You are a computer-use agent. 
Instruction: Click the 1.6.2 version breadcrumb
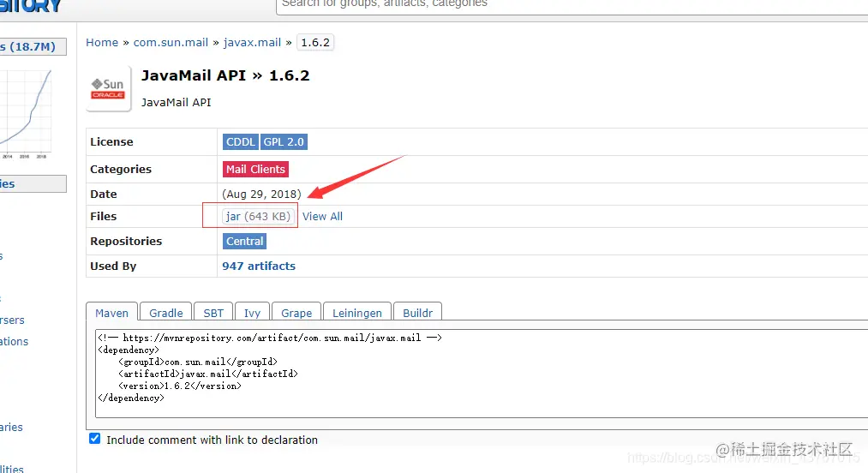point(315,43)
